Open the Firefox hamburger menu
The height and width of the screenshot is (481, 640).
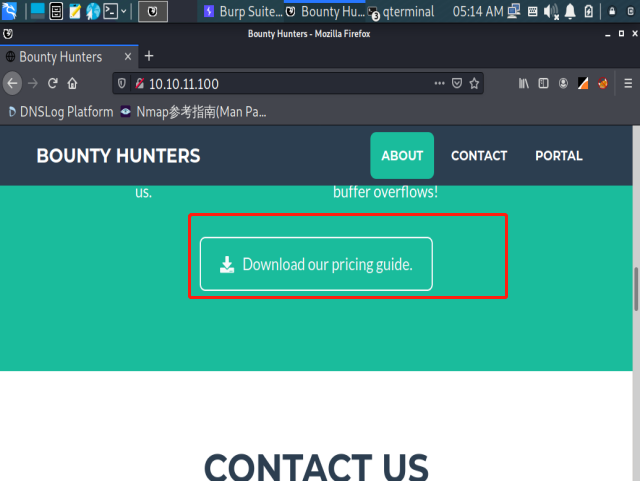click(628, 84)
